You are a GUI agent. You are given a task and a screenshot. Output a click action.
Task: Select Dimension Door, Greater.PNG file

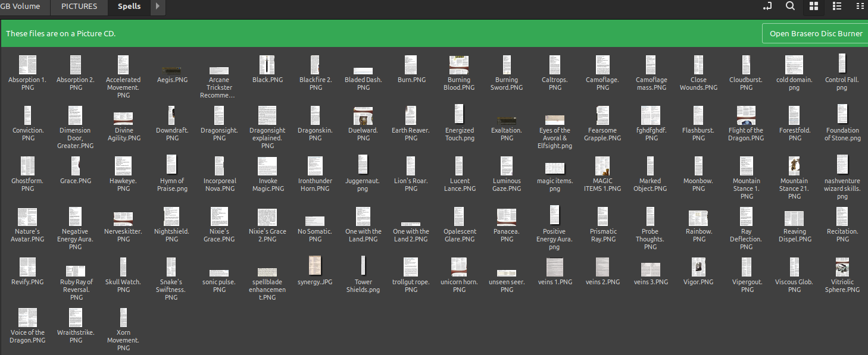76,128
